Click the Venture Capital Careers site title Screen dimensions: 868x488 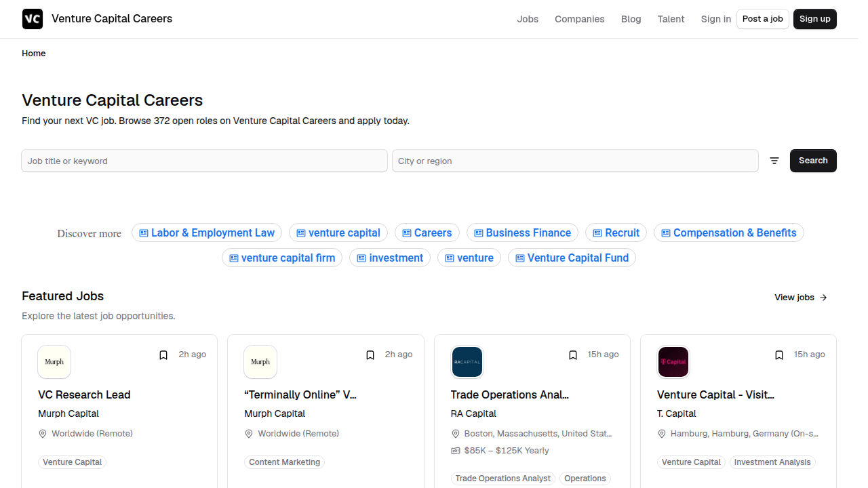pyautogui.click(x=112, y=19)
